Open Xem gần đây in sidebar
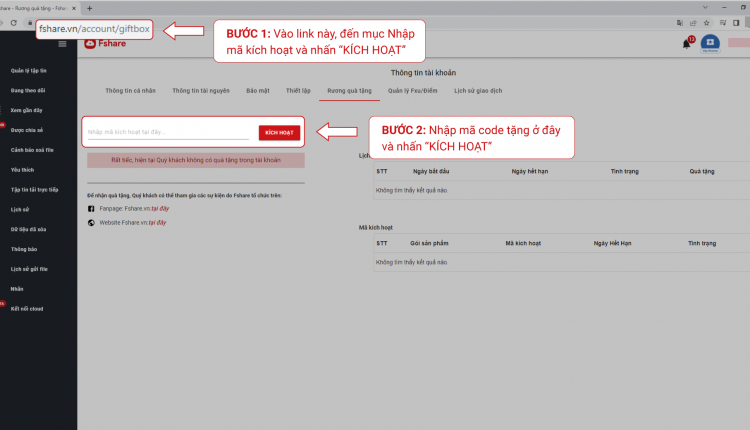Viewport: 750px width, 430px height. coord(26,110)
